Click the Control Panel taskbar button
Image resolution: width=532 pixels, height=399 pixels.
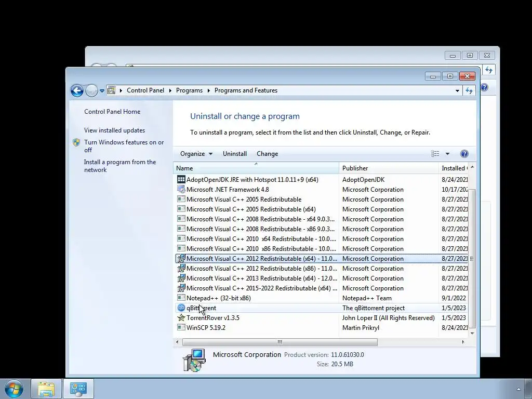point(78,389)
